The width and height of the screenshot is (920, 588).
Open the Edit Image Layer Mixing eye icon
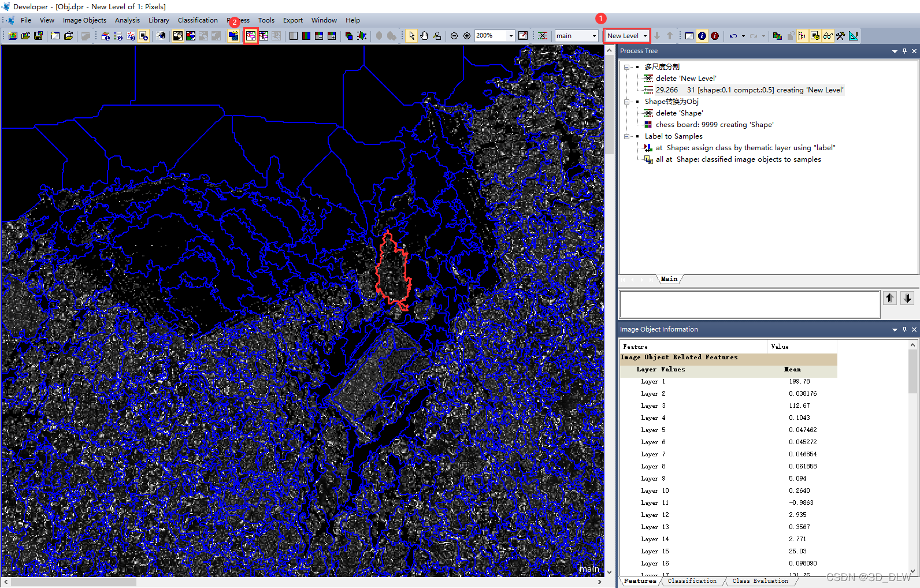(x=161, y=36)
